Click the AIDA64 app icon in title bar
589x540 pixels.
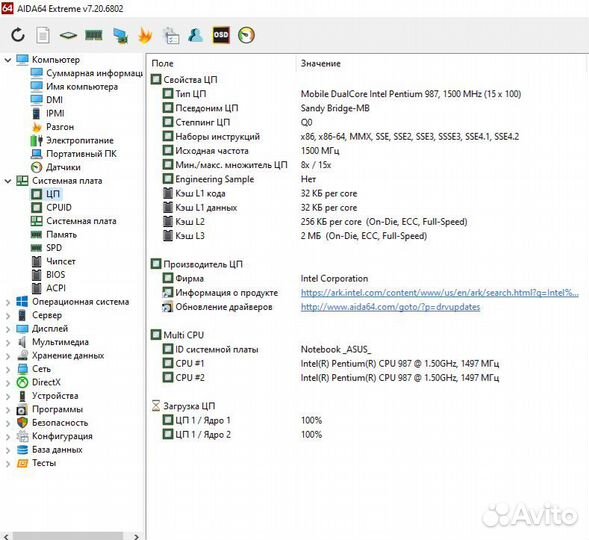tap(8, 8)
